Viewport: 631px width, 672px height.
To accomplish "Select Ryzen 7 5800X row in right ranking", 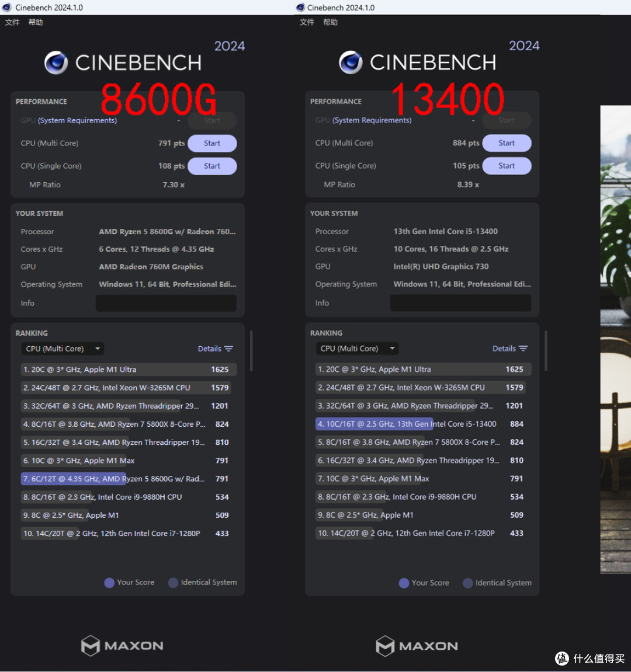I will [424, 442].
